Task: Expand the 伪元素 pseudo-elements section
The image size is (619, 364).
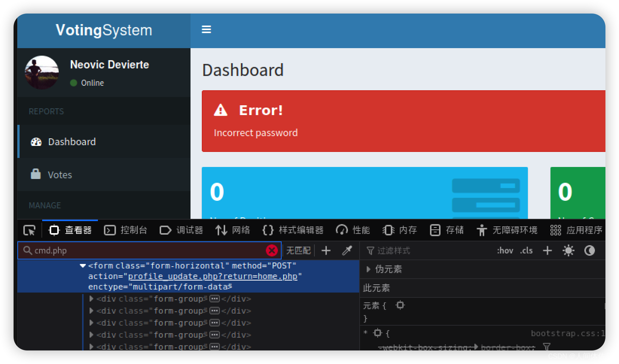Action: point(368,269)
